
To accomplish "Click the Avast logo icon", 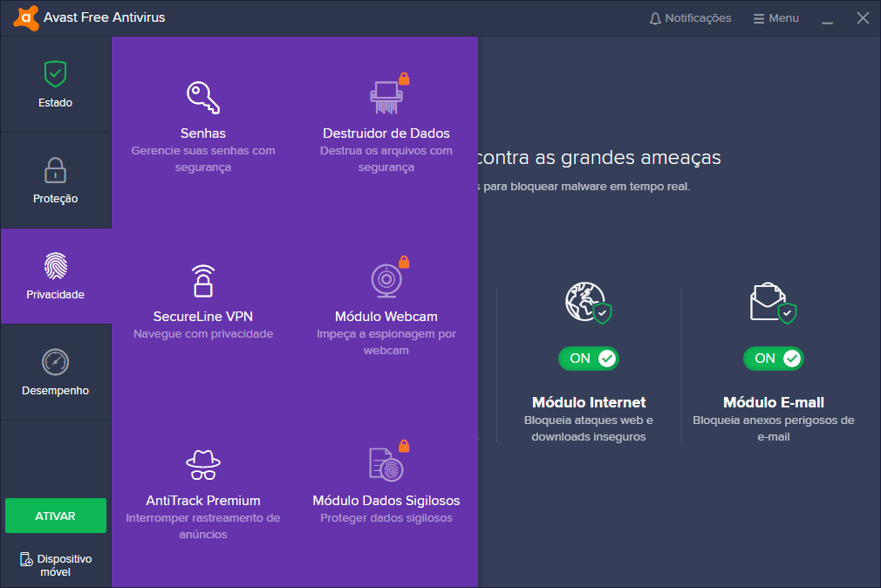I will click(x=26, y=18).
